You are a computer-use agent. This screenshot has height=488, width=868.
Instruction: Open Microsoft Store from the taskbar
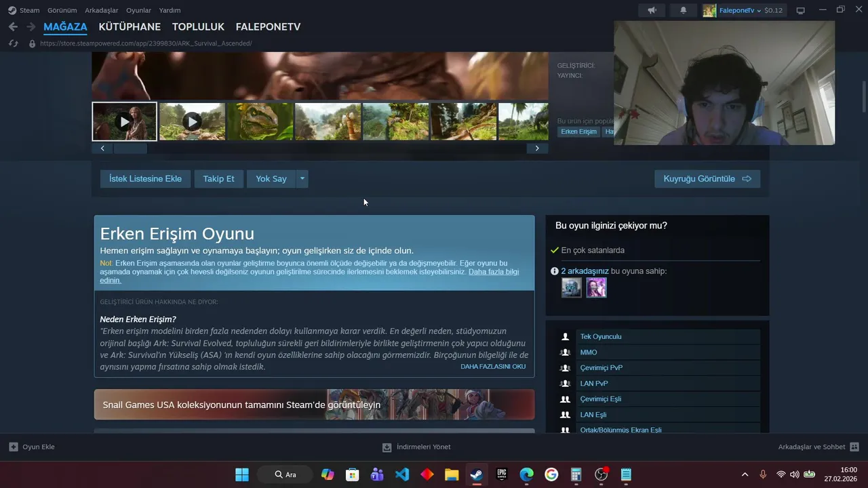click(352, 474)
